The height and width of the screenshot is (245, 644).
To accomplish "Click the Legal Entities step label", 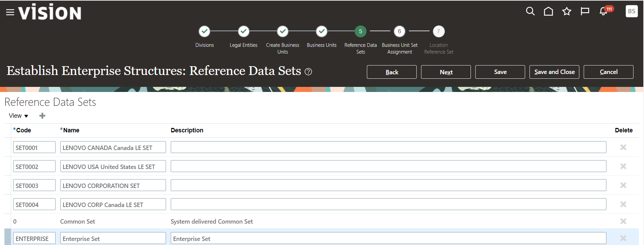I will pyautogui.click(x=244, y=45).
